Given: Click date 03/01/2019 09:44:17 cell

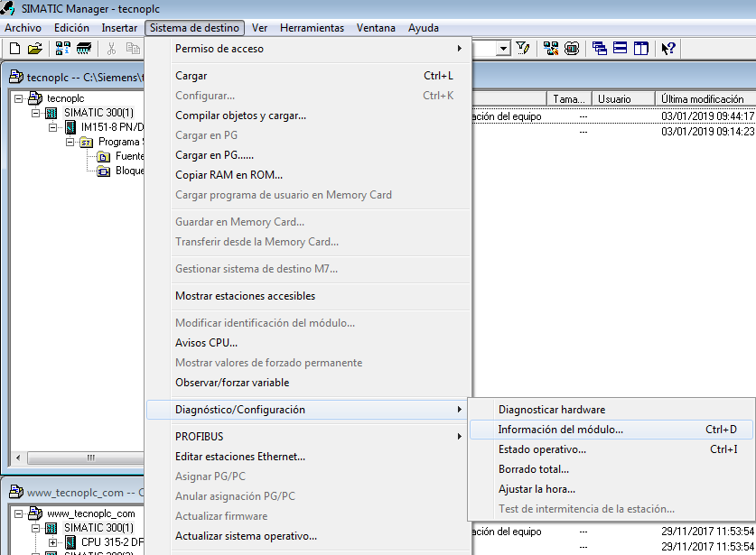Looking at the screenshot, I should [707, 116].
